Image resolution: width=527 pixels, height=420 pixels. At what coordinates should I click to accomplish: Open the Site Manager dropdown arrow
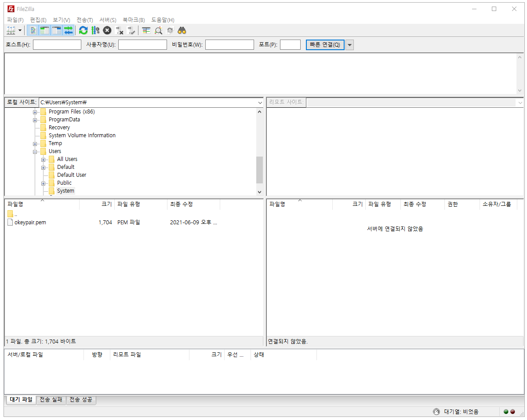pyautogui.click(x=20, y=31)
